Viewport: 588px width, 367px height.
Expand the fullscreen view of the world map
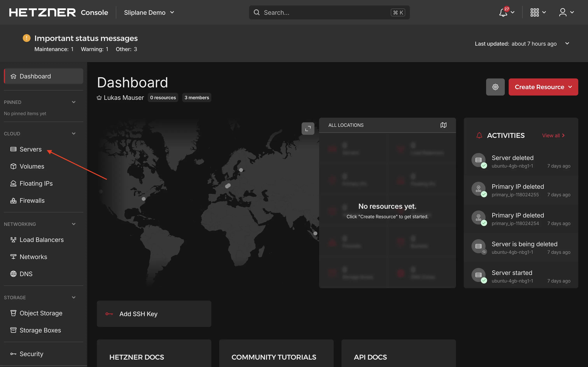point(308,128)
